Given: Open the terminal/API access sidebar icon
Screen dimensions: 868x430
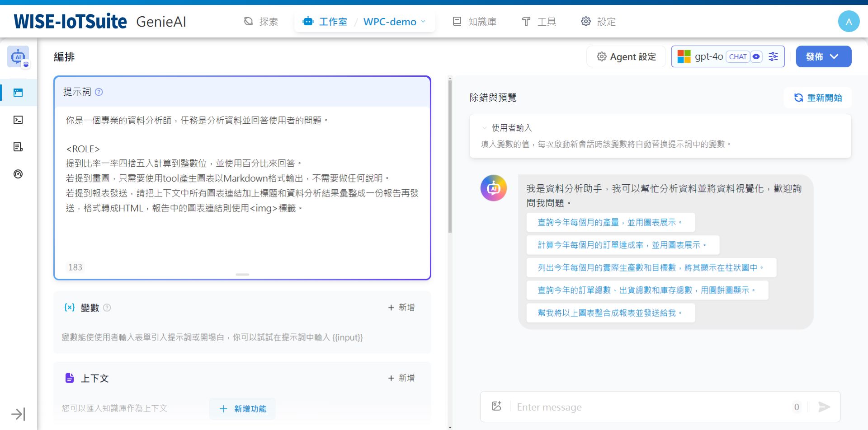Looking at the screenshot, I should [x=18, y=120].
